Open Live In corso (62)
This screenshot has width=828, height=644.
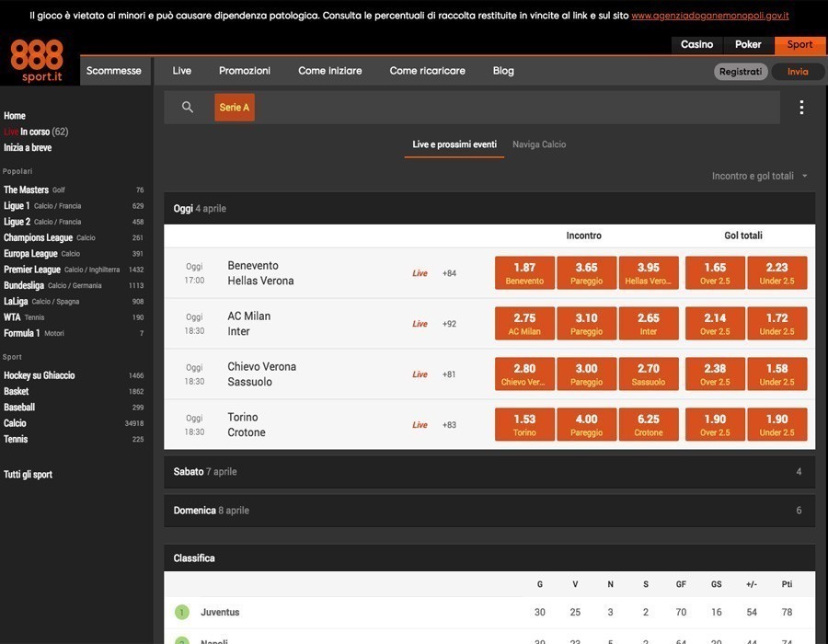point(36,132)
